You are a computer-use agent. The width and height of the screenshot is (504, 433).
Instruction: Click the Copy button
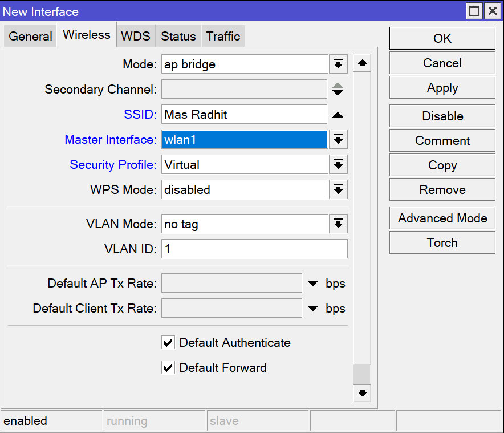click(442, 165)
